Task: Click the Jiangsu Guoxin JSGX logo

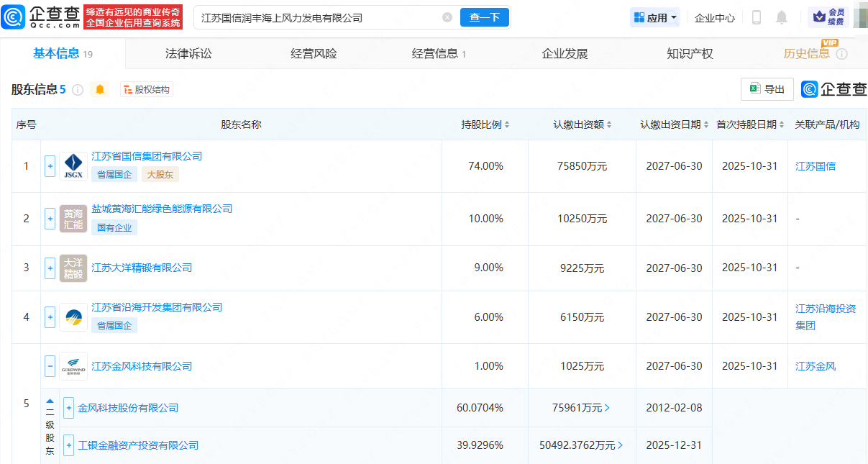Action: pyautogui.click(x=73, y=166)
